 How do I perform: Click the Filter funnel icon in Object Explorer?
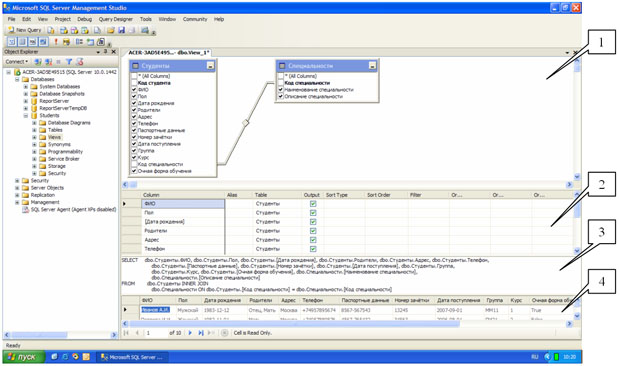[69, 62]
